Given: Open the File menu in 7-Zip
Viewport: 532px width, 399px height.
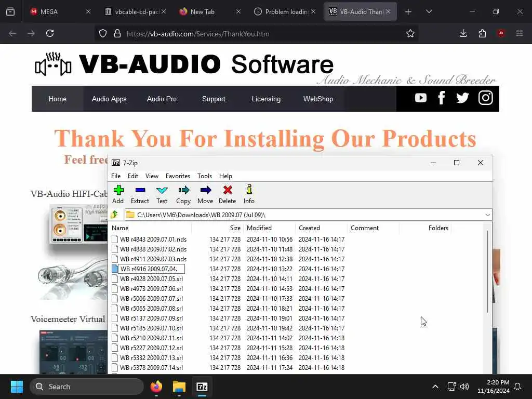Looking at the screenshot, I should (116, 176).
